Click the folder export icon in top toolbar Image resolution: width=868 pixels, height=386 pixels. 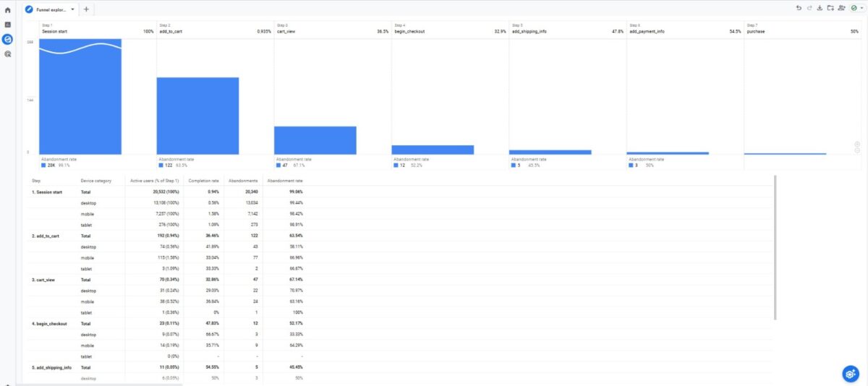[x=830, y=8]
